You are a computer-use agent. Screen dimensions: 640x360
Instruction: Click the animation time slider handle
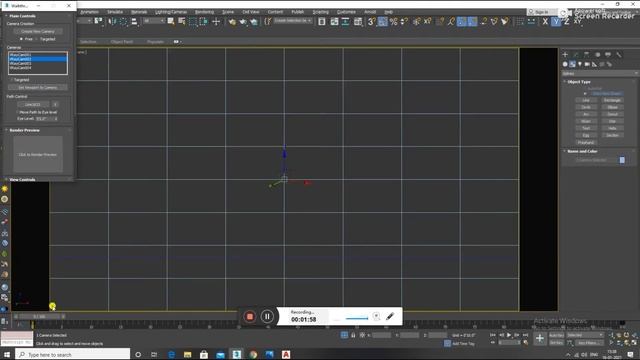point(39,316)
